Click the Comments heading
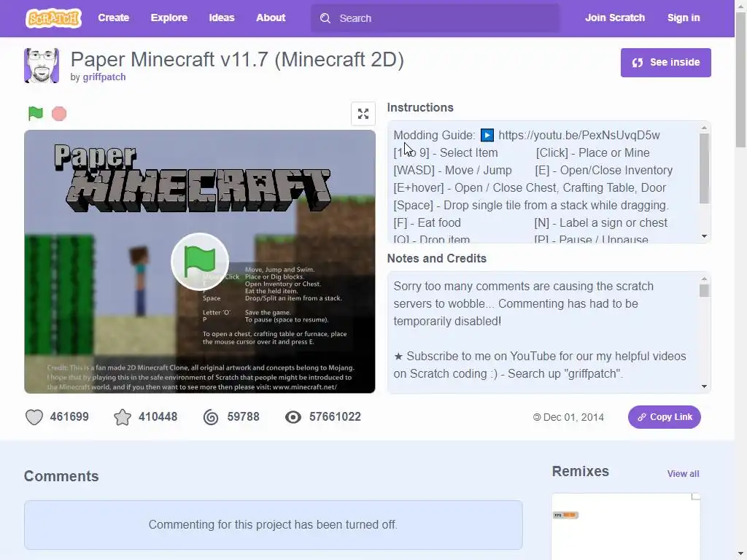 point(61,476)
